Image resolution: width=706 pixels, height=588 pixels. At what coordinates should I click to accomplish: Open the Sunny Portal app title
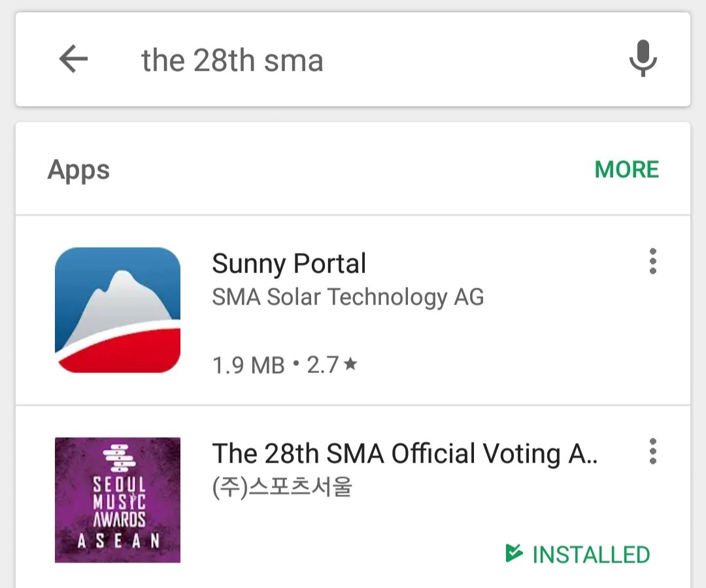pyautogui.click(x=289, y=264)
